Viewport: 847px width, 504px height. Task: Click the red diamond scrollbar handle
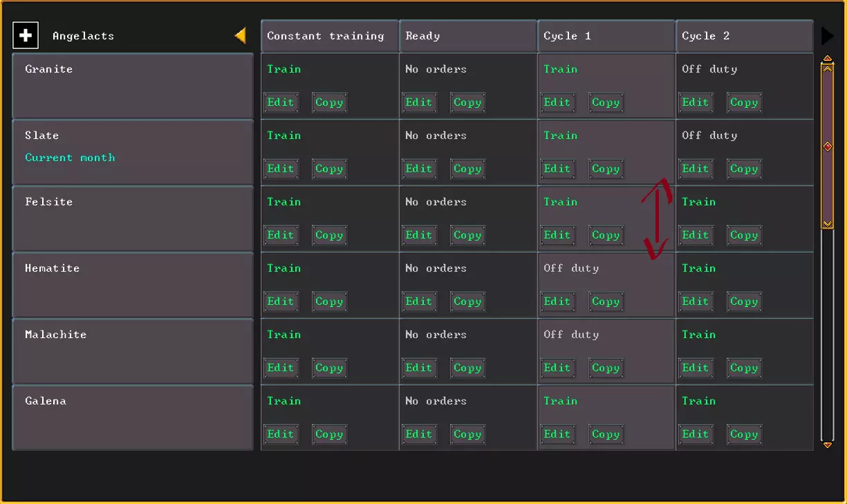click(x=827, y=147)
